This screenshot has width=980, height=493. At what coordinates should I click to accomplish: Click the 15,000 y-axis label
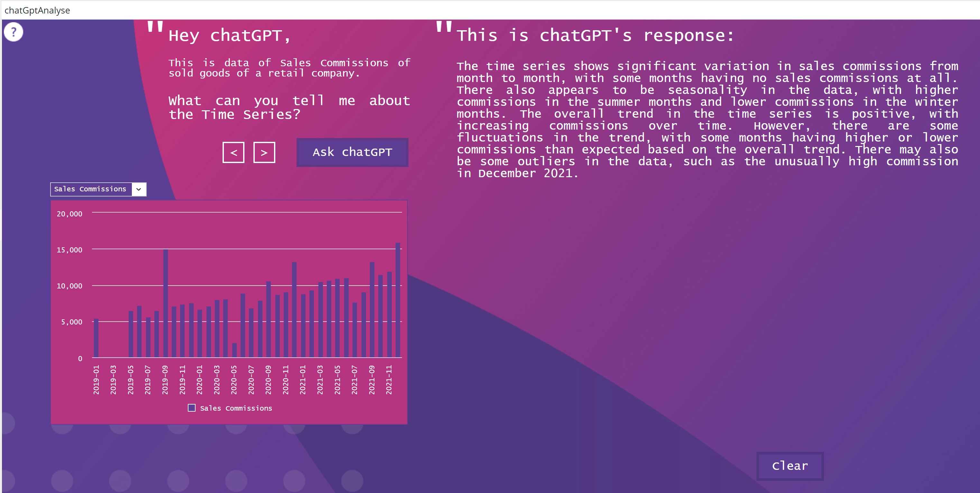[69, 250]
